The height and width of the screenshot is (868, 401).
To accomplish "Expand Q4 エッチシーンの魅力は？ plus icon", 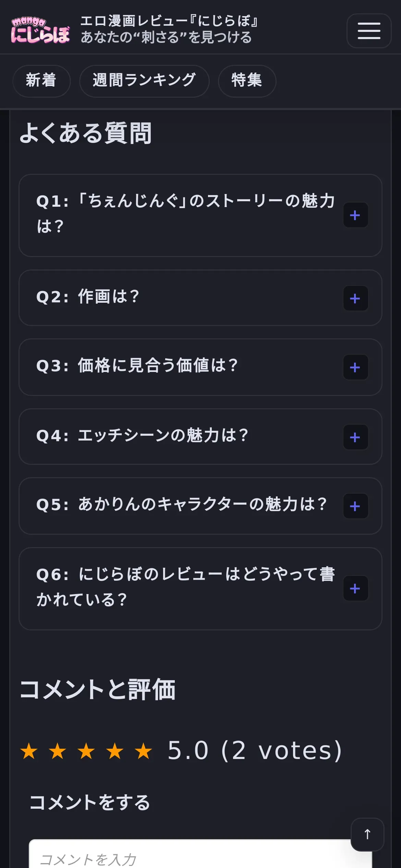I will 355,437.
